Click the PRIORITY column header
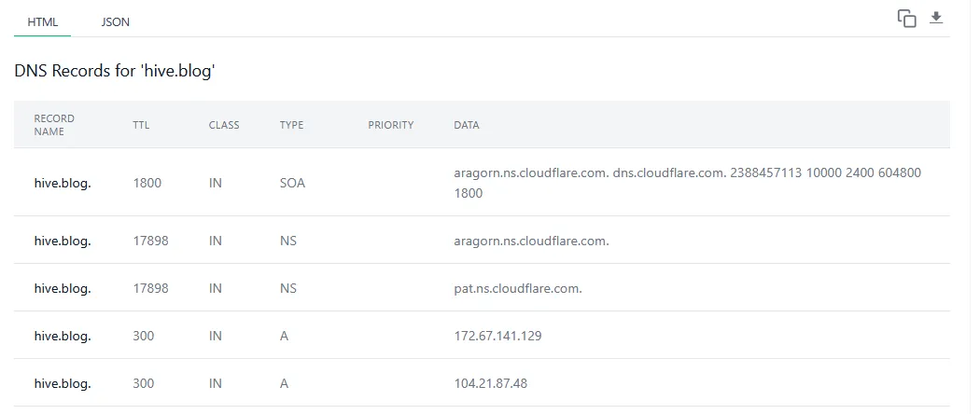This screenshot has width=980, height=414. [x=391, y=125]
